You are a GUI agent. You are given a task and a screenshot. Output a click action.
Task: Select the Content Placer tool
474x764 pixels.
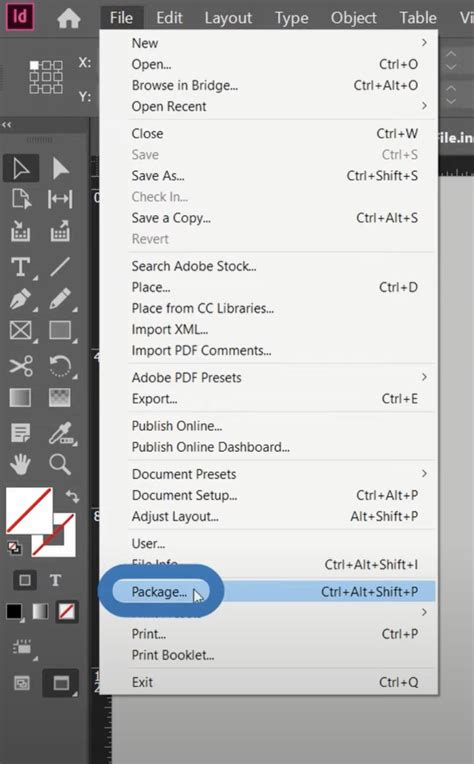tap(60, 231)
